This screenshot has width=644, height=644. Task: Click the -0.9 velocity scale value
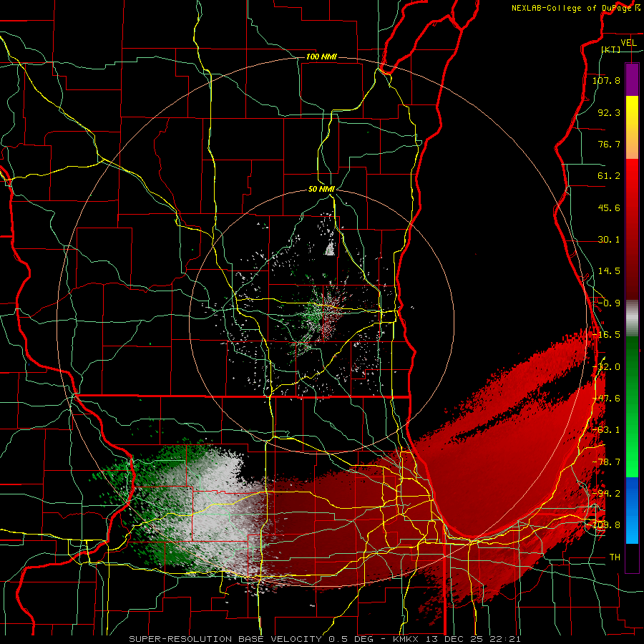point(609,303)
